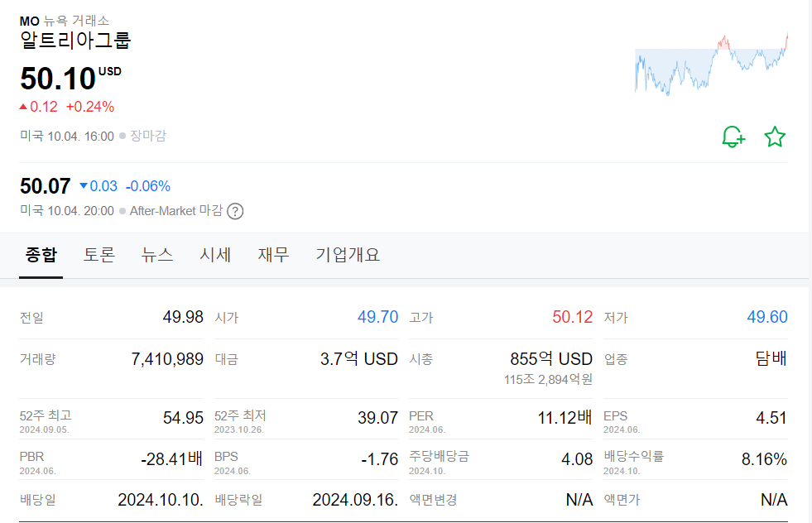Switch to the 토론 tab
Image resolution: width=812 pixels, height=523 pixels.
coord(98,255)
